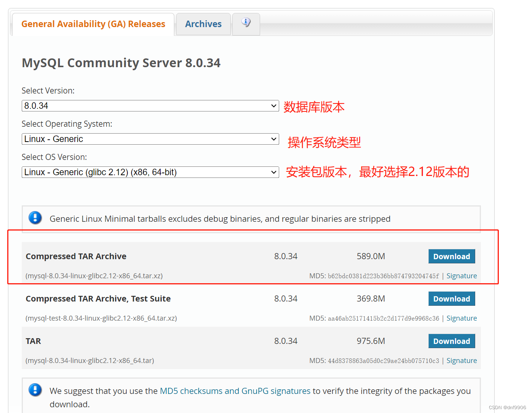532x413 pixels.
Task: Click the Select OS Version label
Action: tap(54, 157)
